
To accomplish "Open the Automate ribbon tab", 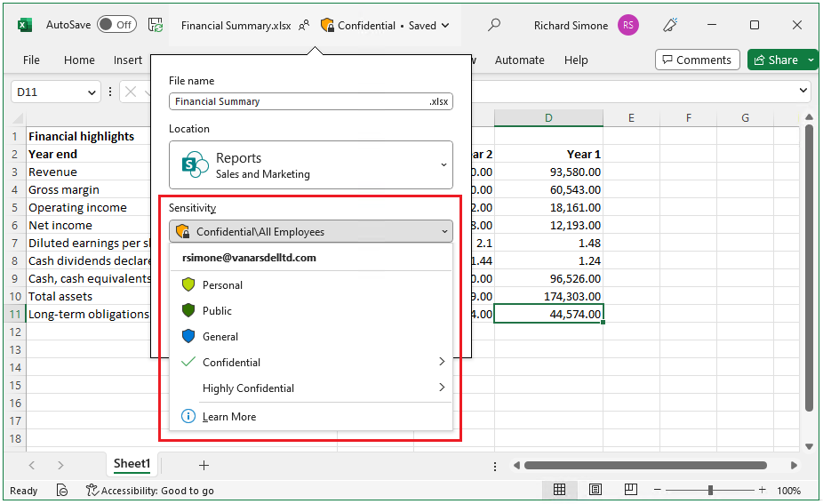I will pos(519,60).
